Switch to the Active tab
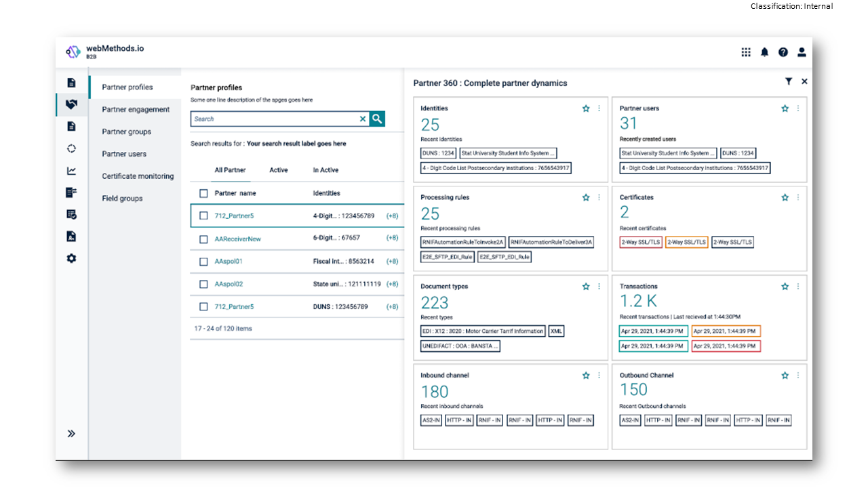The image size is (868, 488). click(278, 170)
